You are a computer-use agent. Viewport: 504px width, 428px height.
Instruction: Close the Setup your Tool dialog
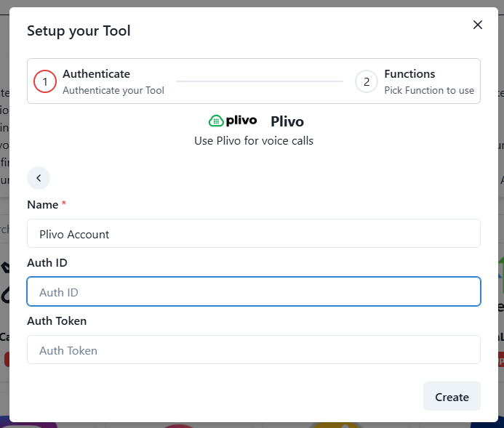(478, 25)
